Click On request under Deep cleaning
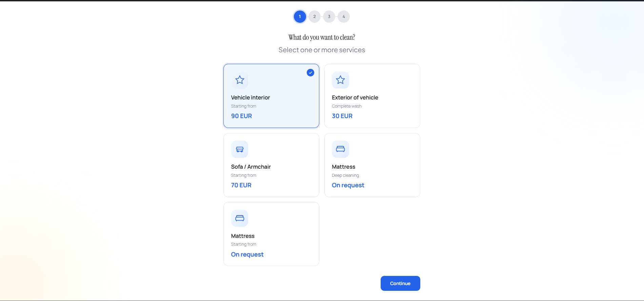The height and width of the screenshot is (301, 644). point(348,185)
